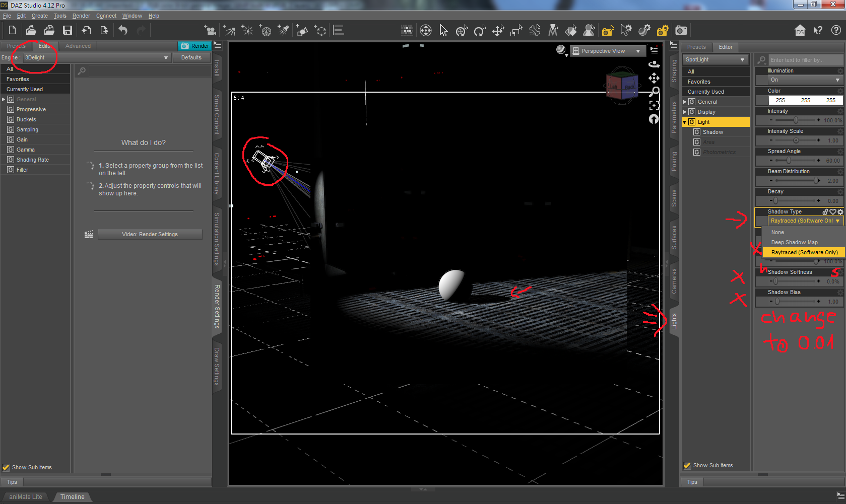Expand the Display group in Lights

685,112
